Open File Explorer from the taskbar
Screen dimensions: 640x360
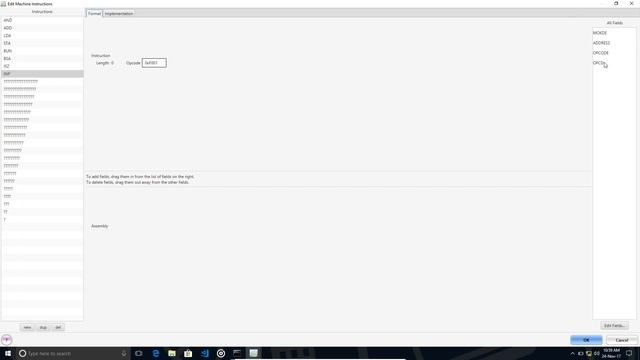pos(172,353)
